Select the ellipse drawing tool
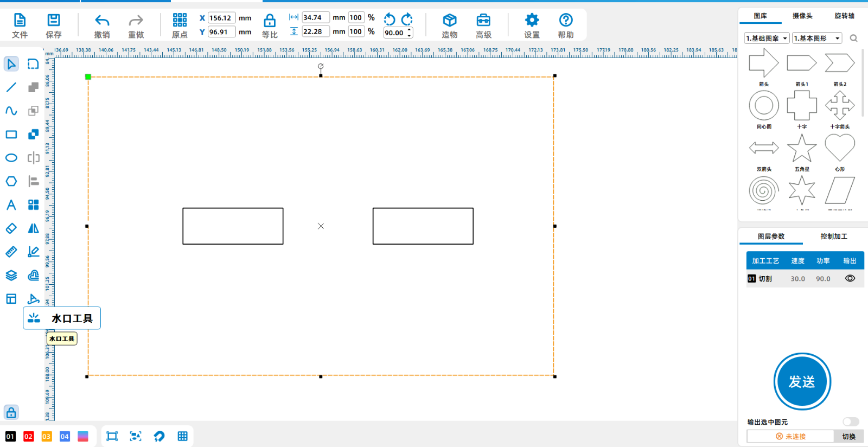The image size is (868, 447). point(11,158)
